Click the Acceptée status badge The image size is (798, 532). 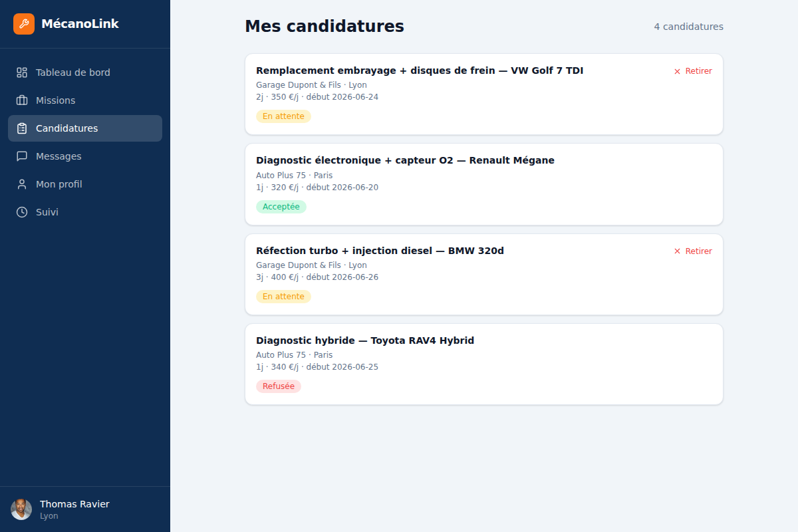coord(281,207)
